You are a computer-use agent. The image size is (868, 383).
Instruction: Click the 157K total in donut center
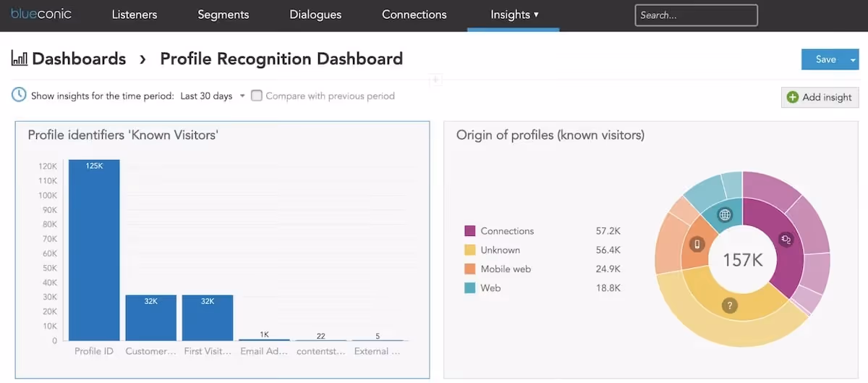coord(743,260)
